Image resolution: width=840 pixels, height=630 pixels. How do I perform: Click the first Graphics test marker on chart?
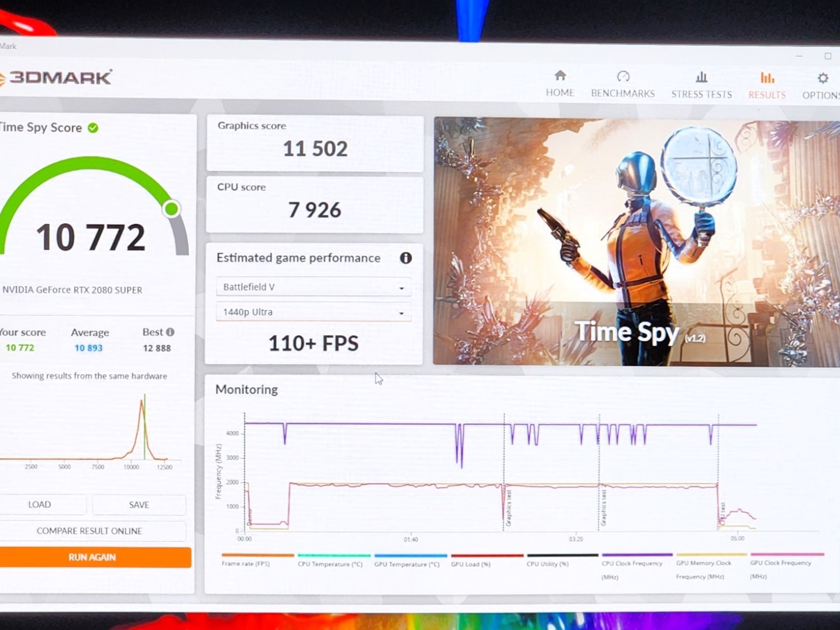click(x=508, y=507)
